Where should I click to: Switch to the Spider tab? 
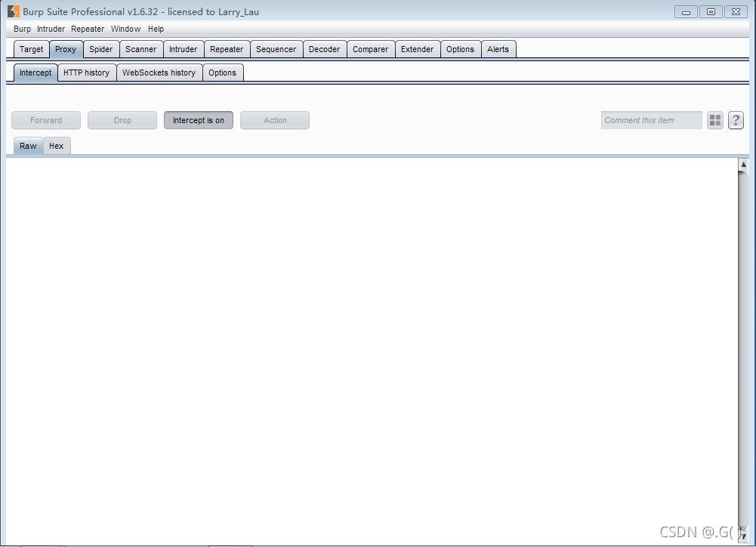coord(100,49)
